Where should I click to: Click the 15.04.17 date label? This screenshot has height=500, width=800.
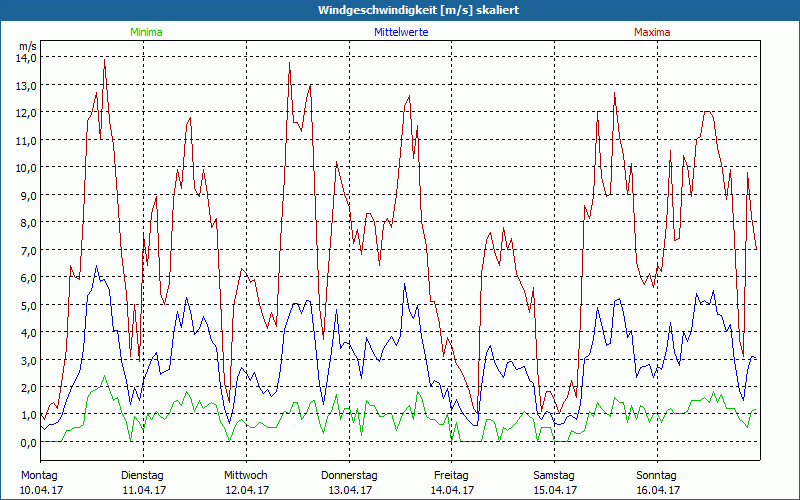pyautogui.click(x=556, y=490)
